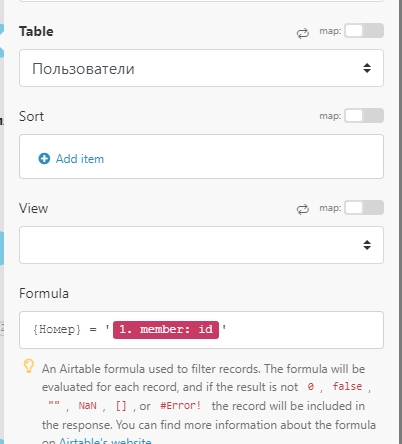
Task: Click the refresh icon next to Table
Action: 303,33
